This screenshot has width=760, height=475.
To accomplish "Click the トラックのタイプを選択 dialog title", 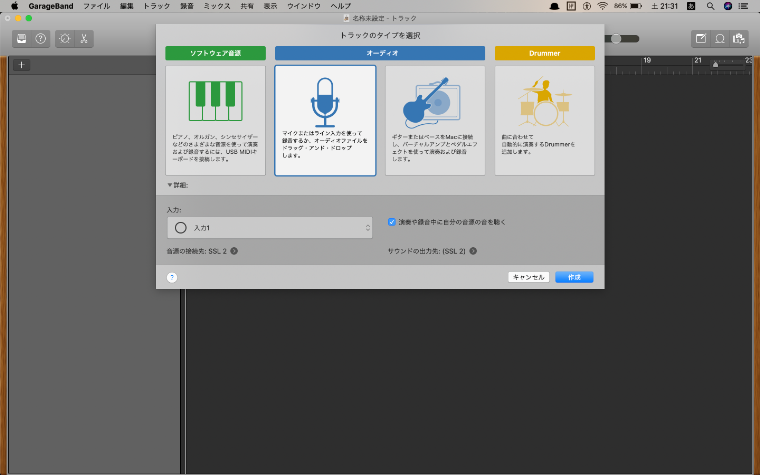I will [x=380, y=35].
